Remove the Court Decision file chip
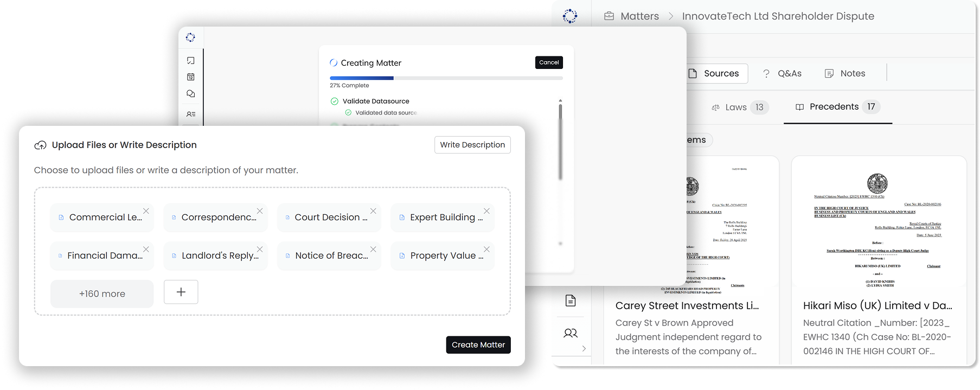 (373, 211)
